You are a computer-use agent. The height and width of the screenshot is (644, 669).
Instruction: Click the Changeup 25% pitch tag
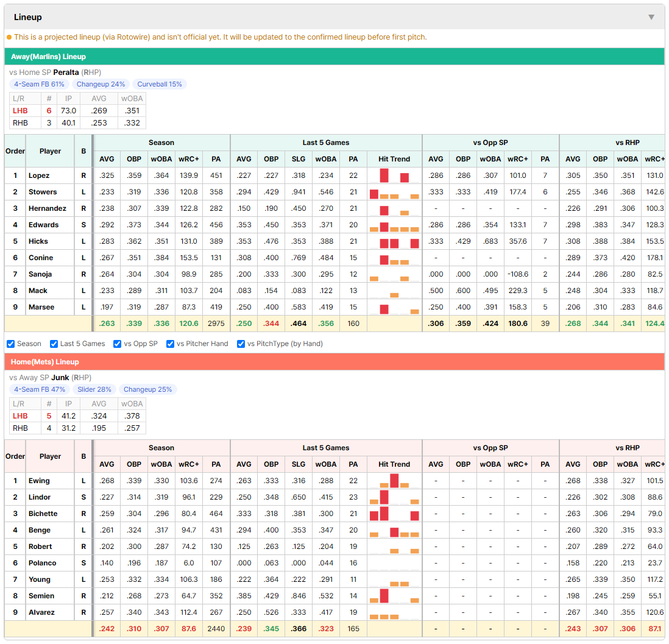pyautogui.click(x=147, y=389)
